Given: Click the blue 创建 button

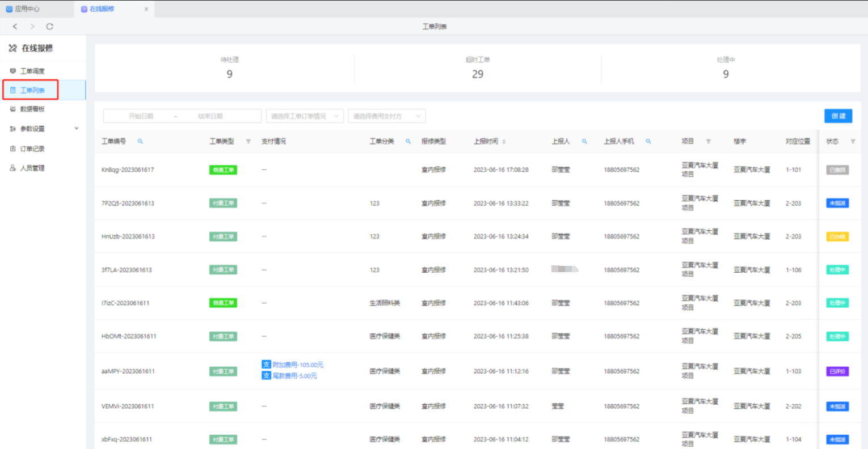Looking at the screenshot, I should pos(838,116).
